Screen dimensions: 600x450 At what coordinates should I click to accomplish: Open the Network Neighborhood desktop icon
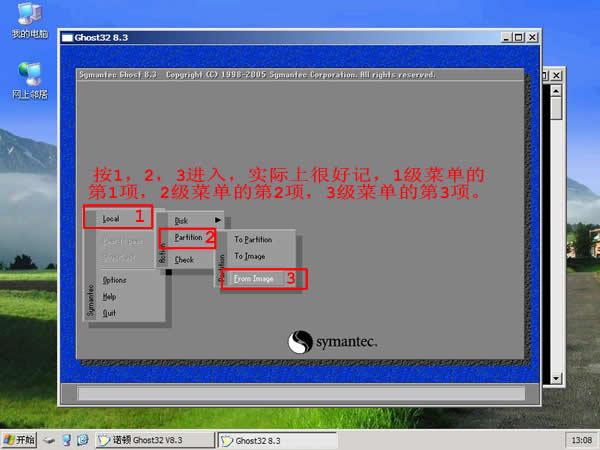29,80
